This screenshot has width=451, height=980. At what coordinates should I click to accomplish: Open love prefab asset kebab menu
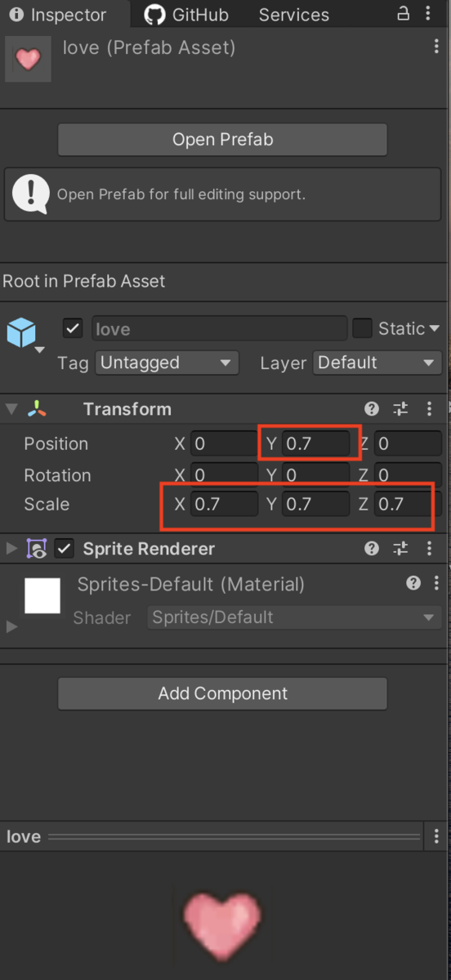tap(436, 47)
